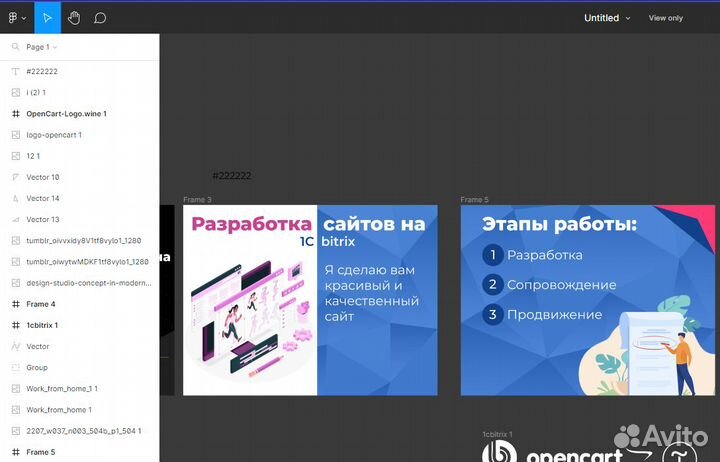Screen dimensions: 720x462
Task: Select the Group layer row
Action: (80, 367)
